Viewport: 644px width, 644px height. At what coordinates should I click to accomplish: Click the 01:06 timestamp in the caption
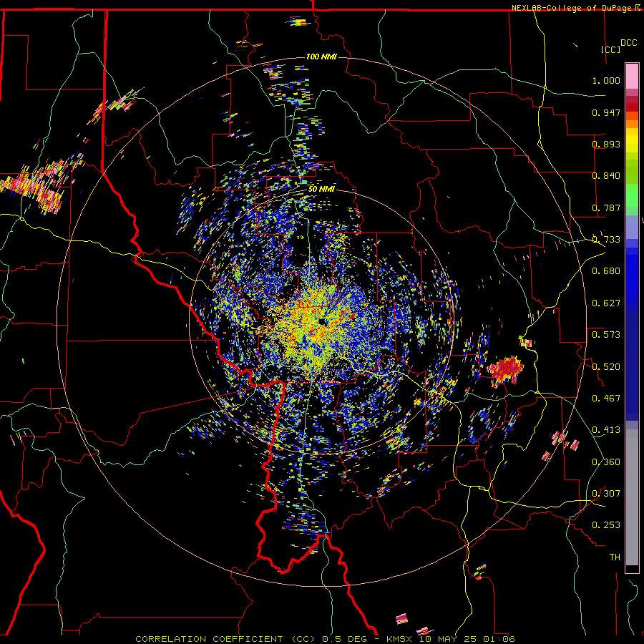[499, 639]
